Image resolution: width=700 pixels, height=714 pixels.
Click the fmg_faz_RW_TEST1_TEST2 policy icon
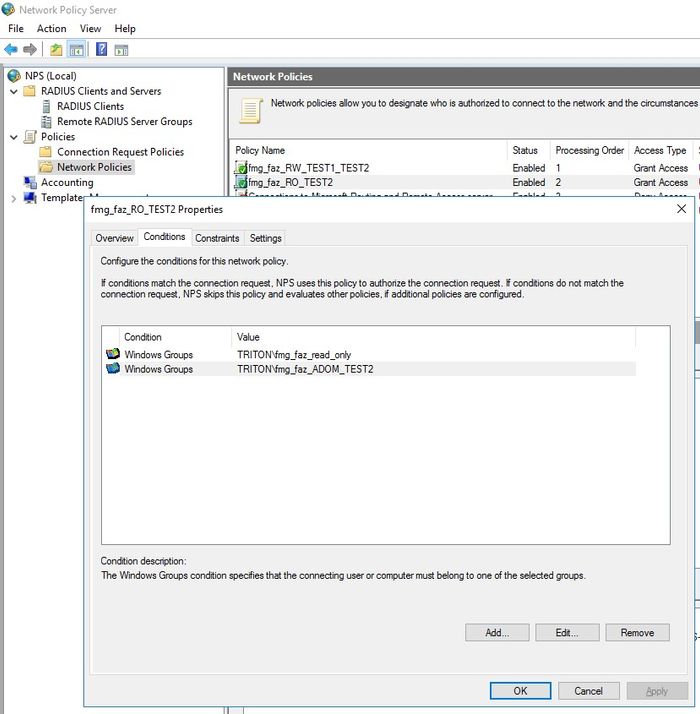(241, 168)
